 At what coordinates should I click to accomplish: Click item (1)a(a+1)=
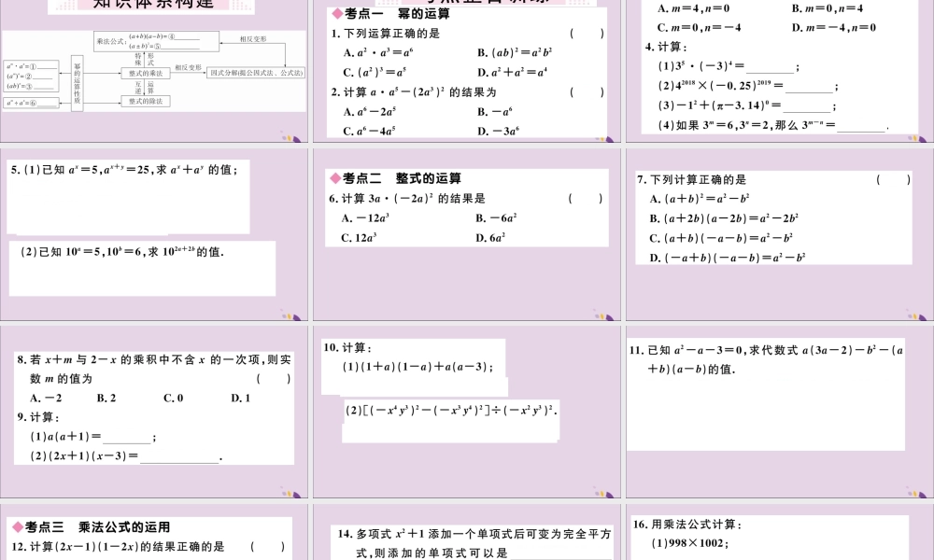click(65, 437)
